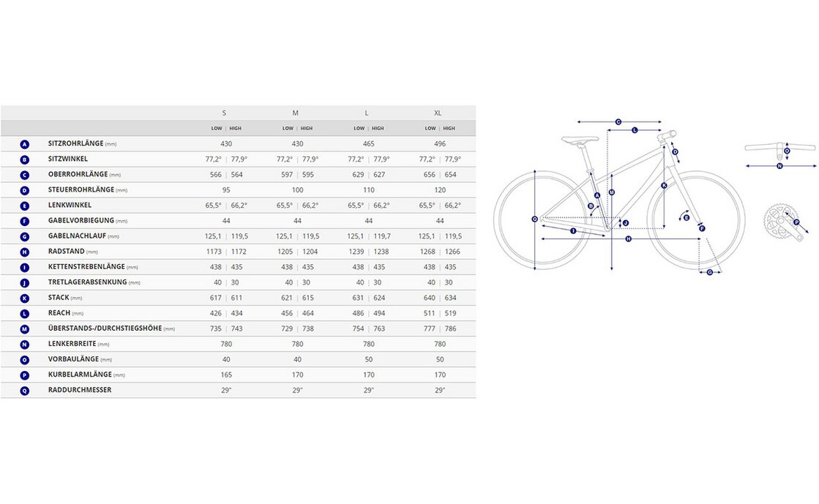Click the M size column header

click(296, 113)
